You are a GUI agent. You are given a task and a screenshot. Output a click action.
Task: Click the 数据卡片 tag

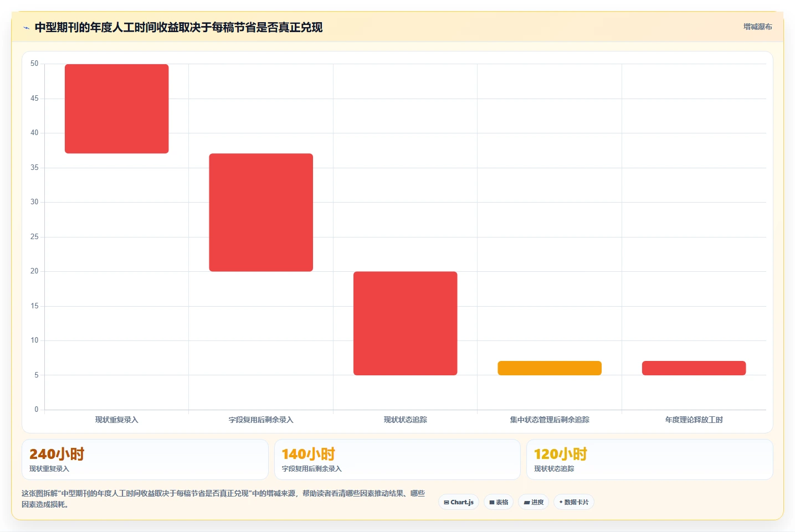(574, 502)
